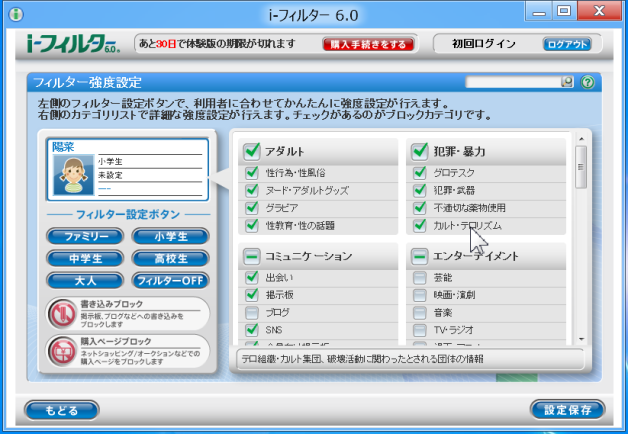The height and width of the screenshot is (434, 628).
Task: Click the 陽菜 user avatar picture
Action: tap(74, 175)
